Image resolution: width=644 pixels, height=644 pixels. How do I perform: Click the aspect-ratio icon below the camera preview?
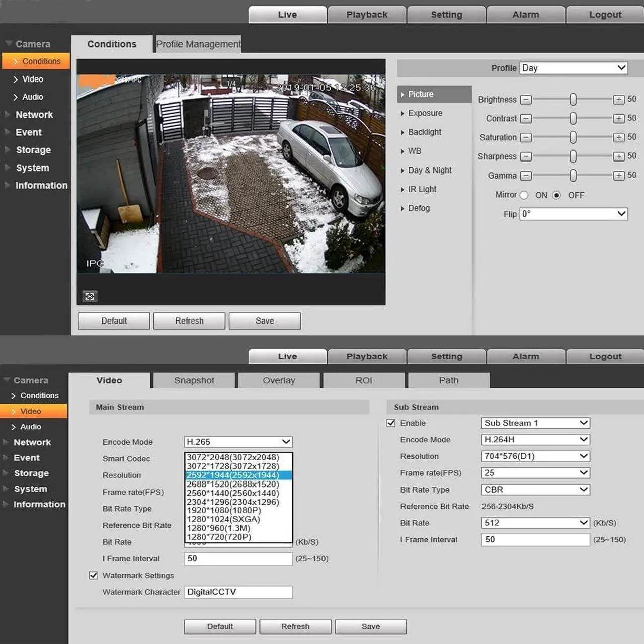pos(90,296)
